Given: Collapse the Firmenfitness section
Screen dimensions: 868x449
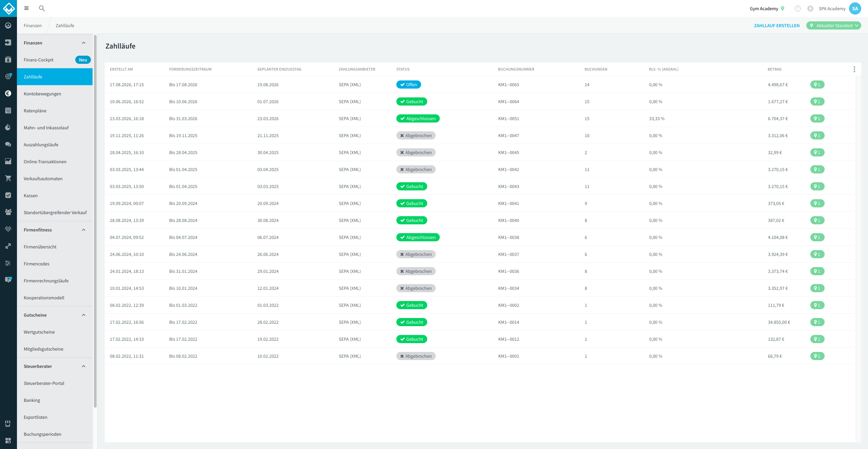Looking at the screenshot, I should pos(84,230).
